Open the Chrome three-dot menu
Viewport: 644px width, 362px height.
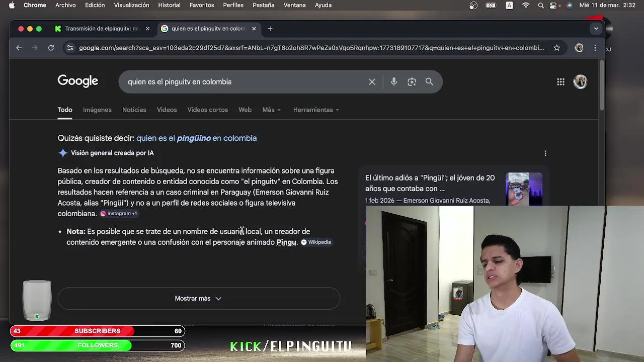[595, 48]
